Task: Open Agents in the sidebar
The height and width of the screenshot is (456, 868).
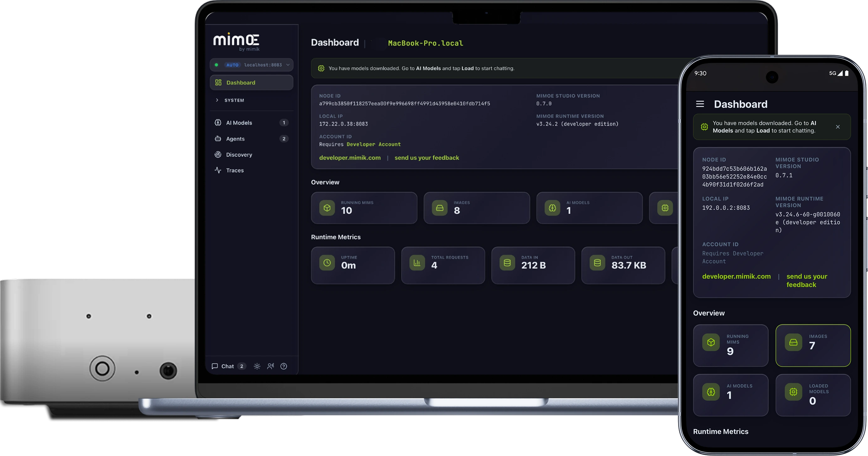Action: click(251, 139)
